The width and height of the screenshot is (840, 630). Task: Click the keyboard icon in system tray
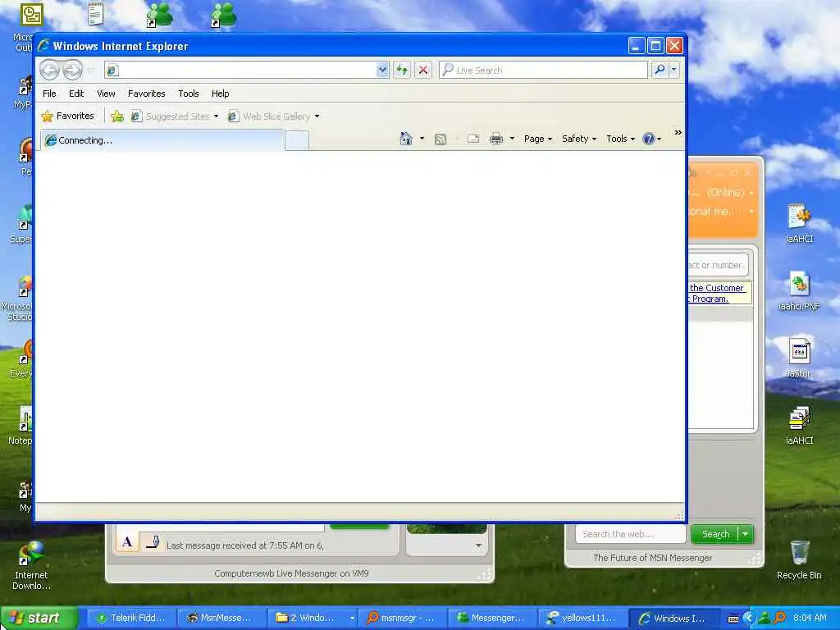pos(733,619)
